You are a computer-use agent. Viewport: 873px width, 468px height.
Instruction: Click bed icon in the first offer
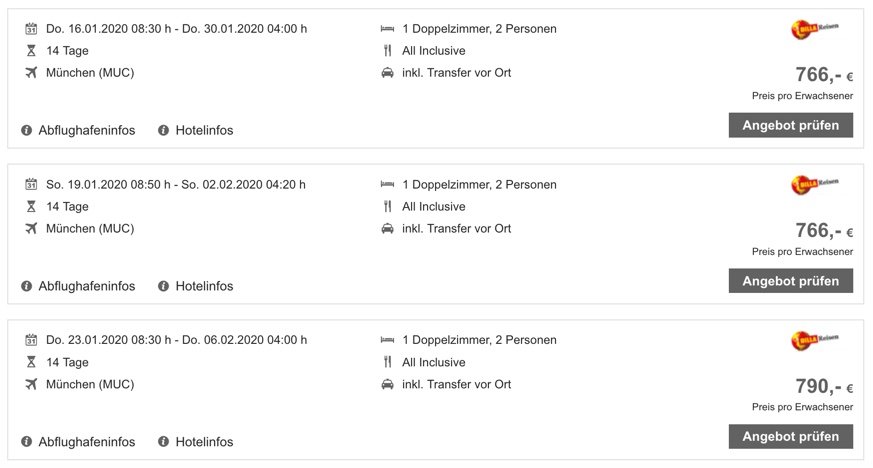click(x=388, y=28)
